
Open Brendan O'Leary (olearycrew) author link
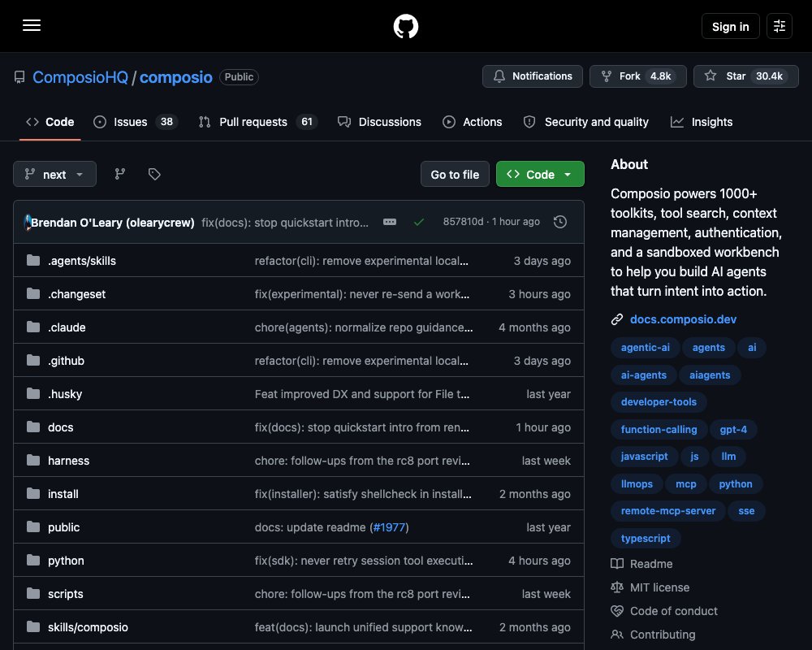(113, 223)
